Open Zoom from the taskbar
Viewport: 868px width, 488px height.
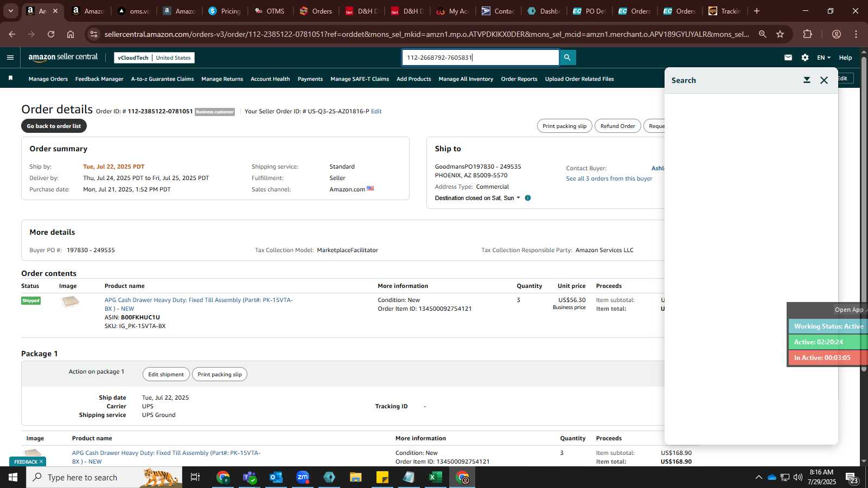tap(303, 477)
